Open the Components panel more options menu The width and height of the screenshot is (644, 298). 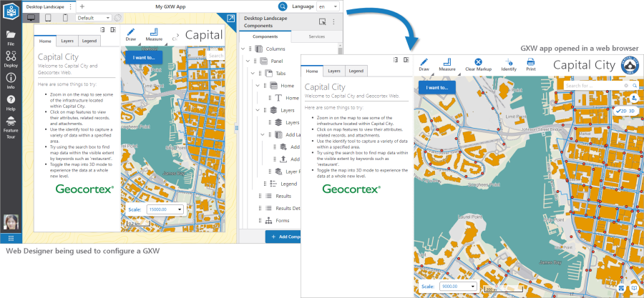point(333,22)
